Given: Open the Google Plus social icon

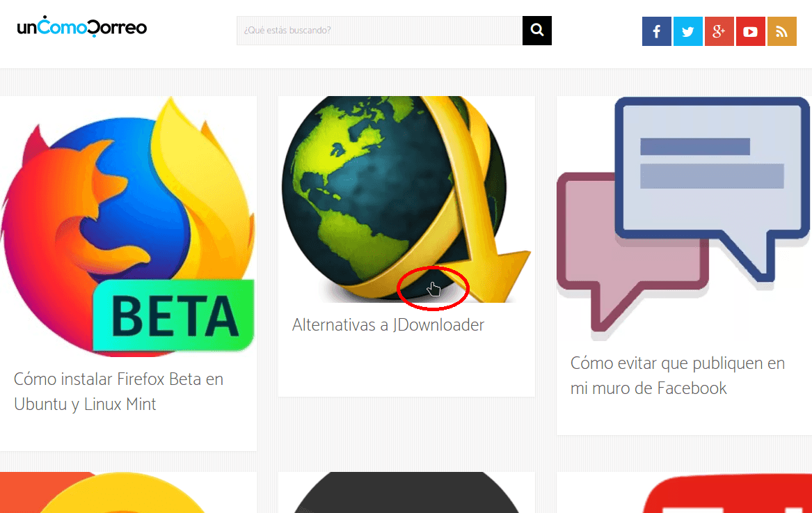Looking at the screenshot, I should tap(719, 31).
